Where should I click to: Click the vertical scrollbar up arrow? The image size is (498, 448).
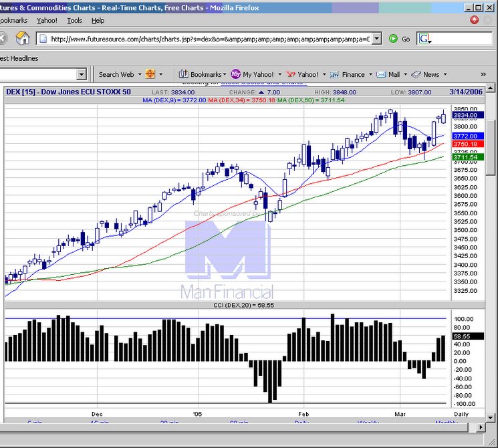(x=491, y=88)
